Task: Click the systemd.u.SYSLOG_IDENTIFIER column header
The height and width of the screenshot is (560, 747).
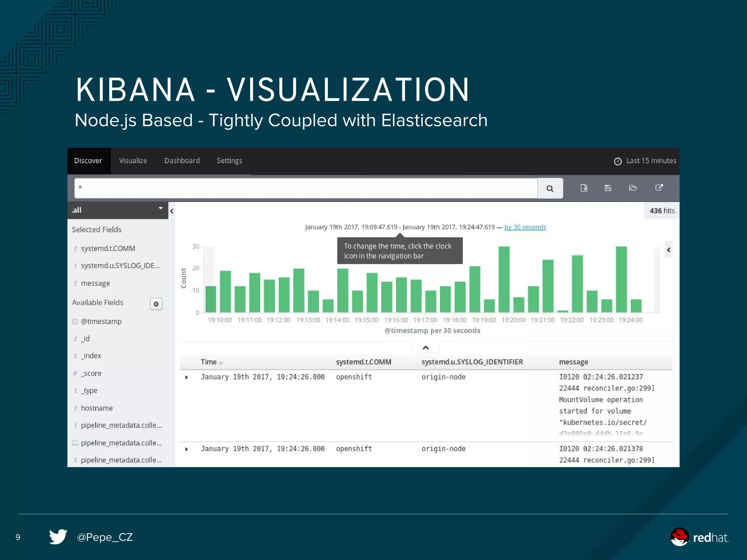Action: pos(472,362)
